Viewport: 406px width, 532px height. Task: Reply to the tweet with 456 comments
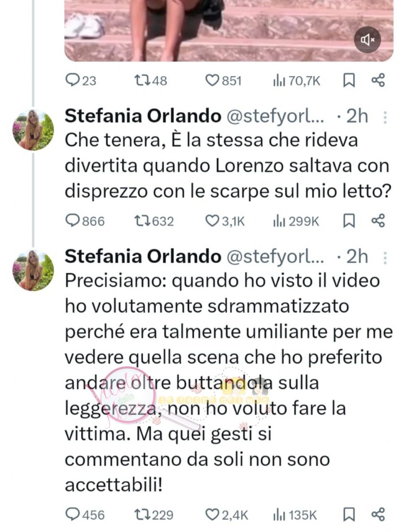(85, 515)
